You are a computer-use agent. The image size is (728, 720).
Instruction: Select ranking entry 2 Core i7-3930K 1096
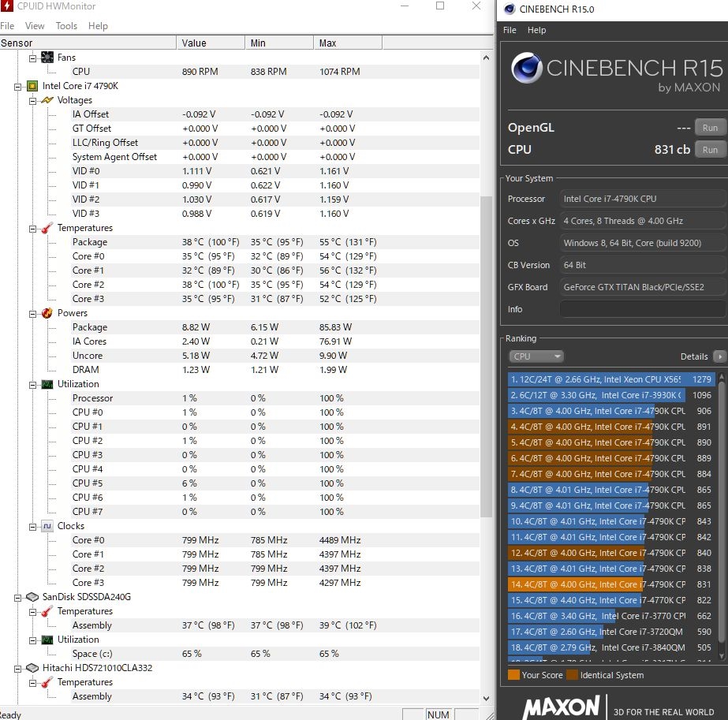click(611, 395)
